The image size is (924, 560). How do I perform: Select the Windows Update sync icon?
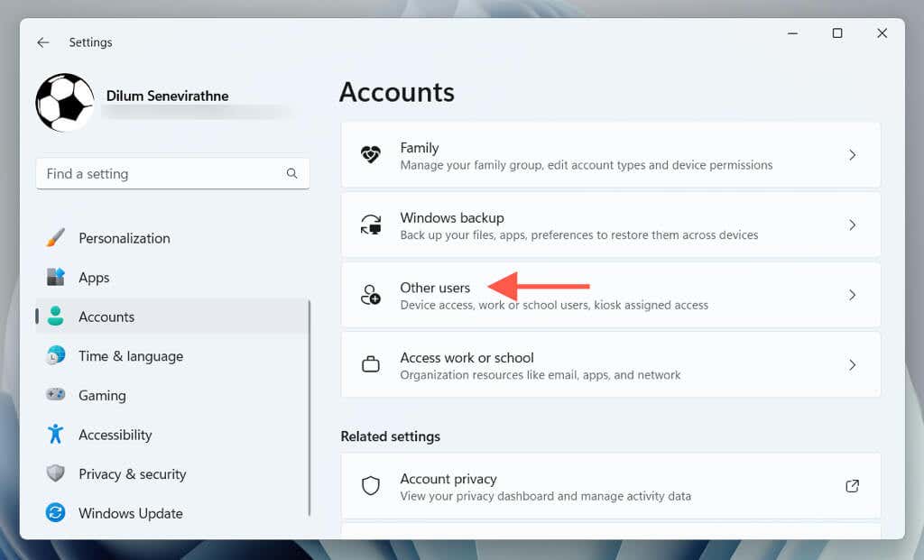click(x=55, y=513)
